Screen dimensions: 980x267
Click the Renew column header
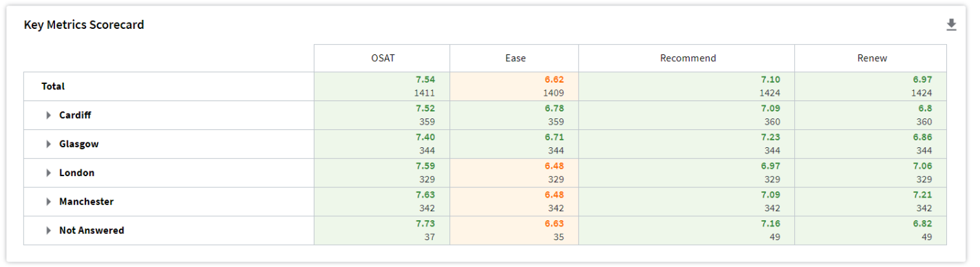coord(871,58)
